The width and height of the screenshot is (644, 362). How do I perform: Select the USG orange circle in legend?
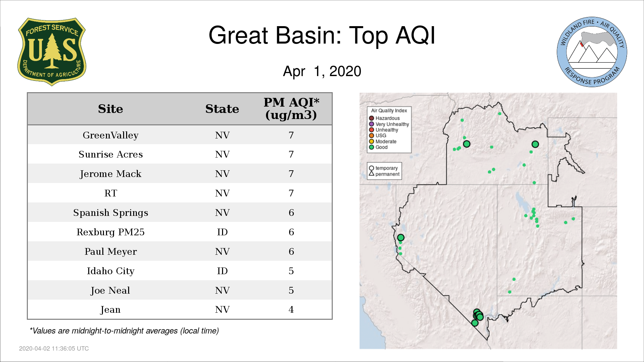(371, 136)
